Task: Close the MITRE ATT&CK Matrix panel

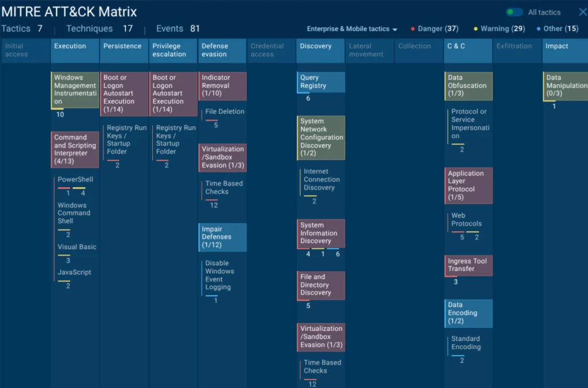Action: pos(582,12)
